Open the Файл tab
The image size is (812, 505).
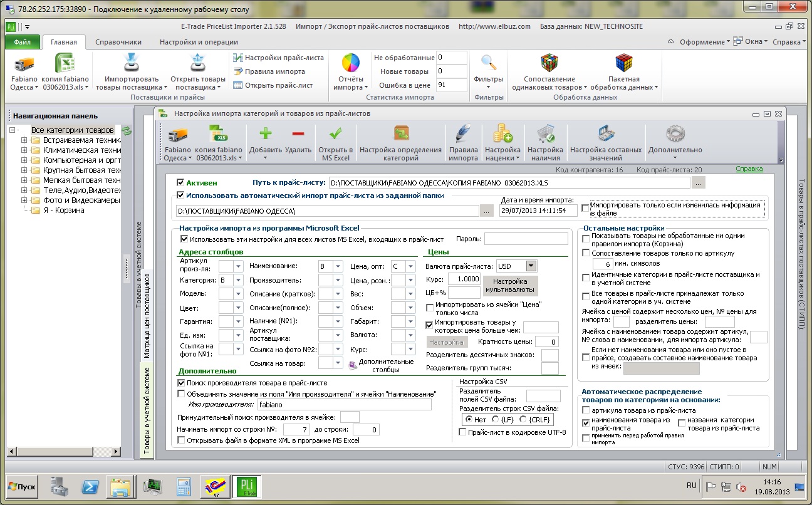pyautogui.click(x=23, y=42)
